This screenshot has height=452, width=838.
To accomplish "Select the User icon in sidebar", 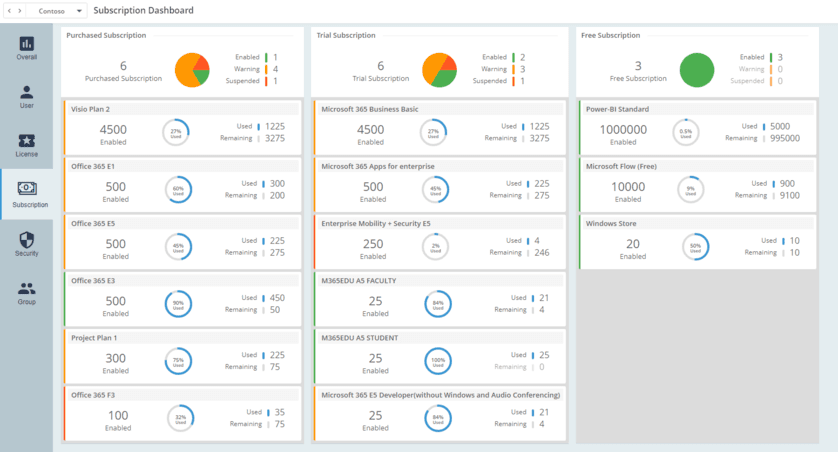I will (27, 92).
